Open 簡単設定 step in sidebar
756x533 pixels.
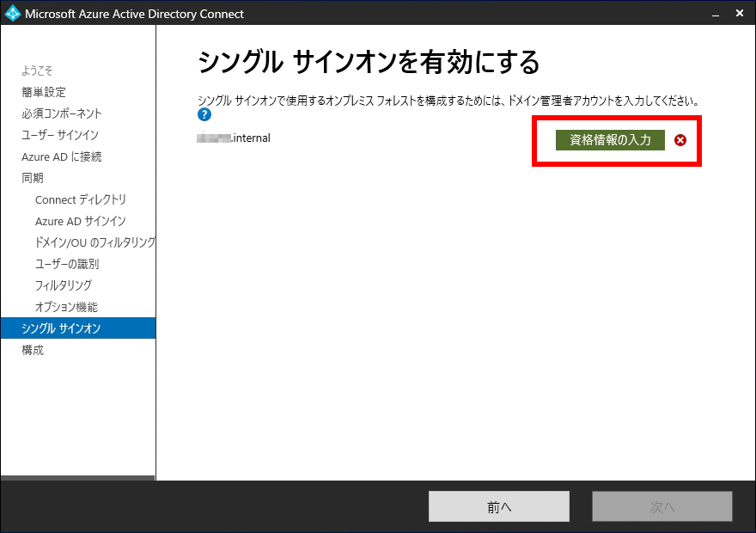click(x=44, y=92)
